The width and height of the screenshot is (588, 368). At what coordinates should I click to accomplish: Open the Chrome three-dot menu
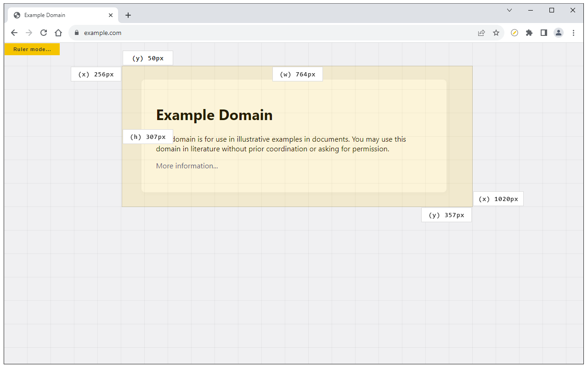click(x=573, y=33)
